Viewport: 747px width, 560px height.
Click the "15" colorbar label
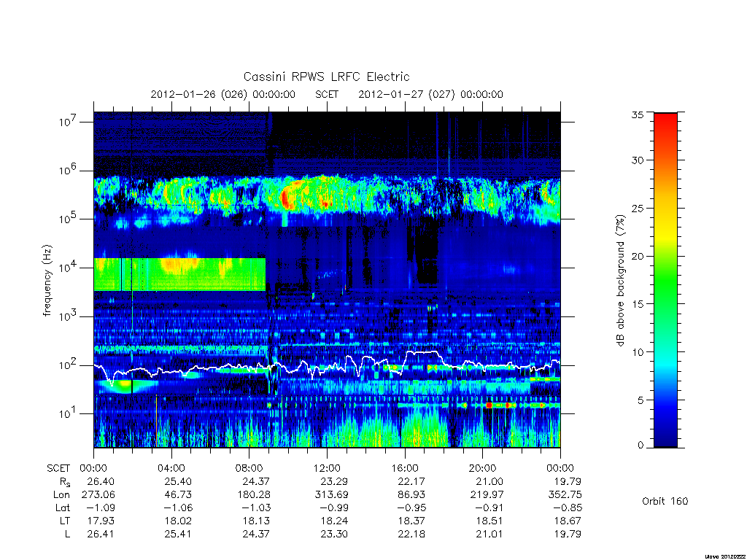(x=637, y=304)
